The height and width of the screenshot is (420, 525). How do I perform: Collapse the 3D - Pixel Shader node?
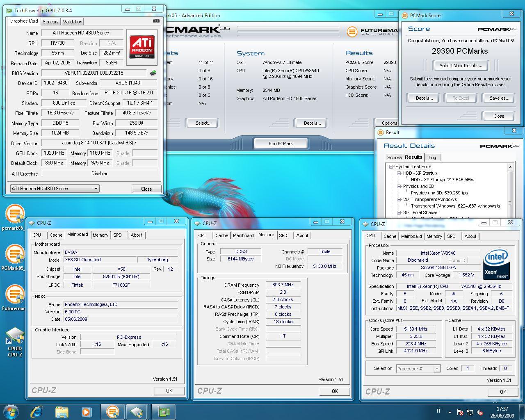[x=399, y=212]
